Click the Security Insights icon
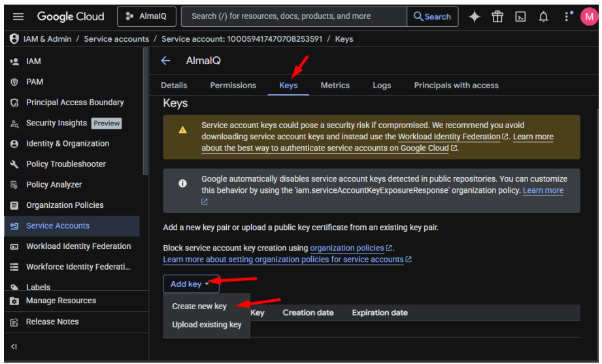The width and height of the screenshot is (602, 364). coord(14,124)
